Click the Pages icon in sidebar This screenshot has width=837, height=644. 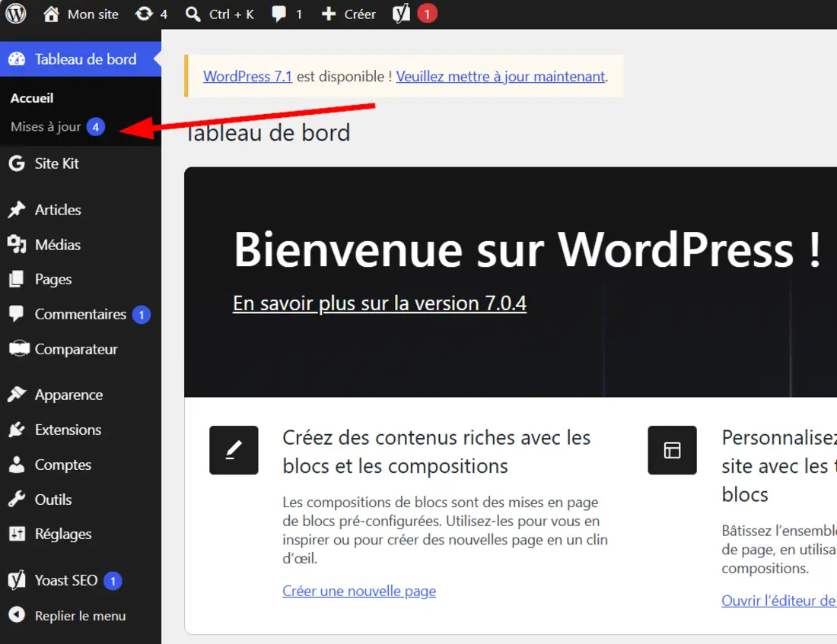coord(17,279)
